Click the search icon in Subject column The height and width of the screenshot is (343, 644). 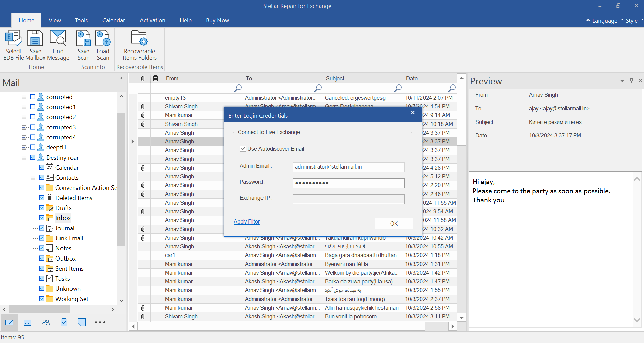pos(398,88)
